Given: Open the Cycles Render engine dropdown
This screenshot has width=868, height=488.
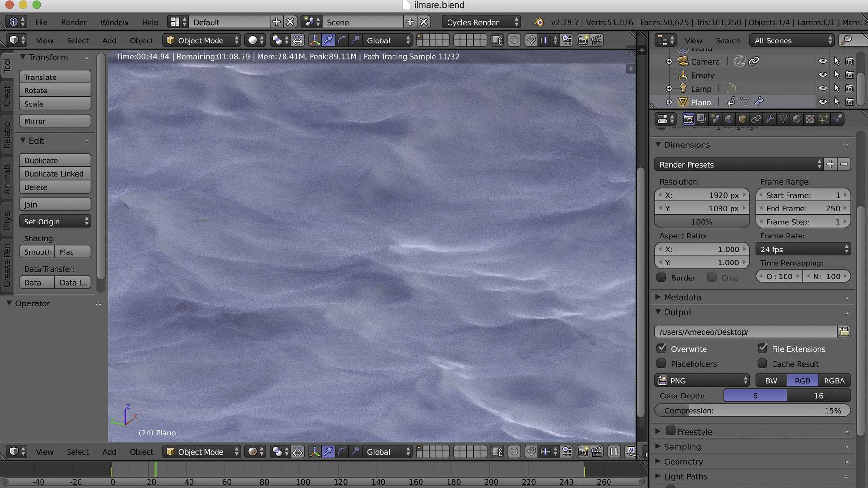Looking at the screenshot, I should [481, 22].
